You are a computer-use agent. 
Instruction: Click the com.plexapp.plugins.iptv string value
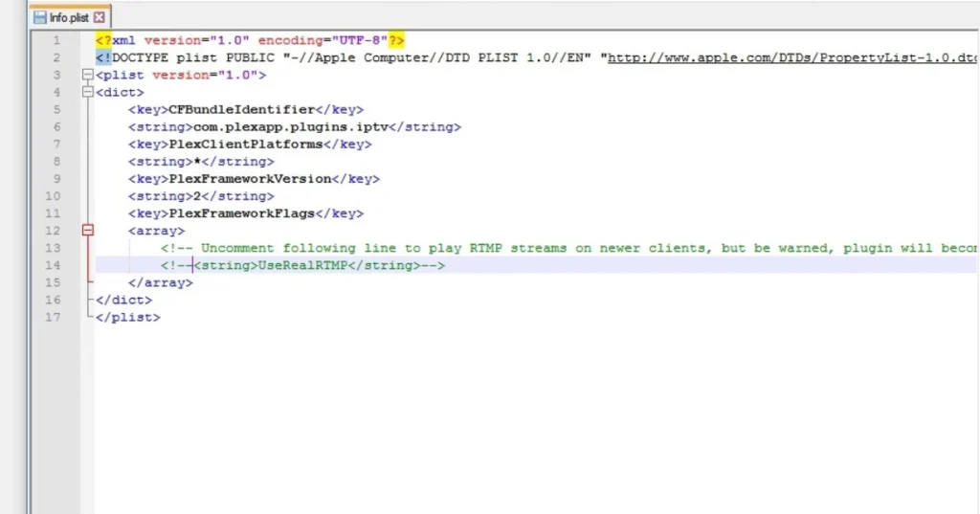tap(291, 127)
